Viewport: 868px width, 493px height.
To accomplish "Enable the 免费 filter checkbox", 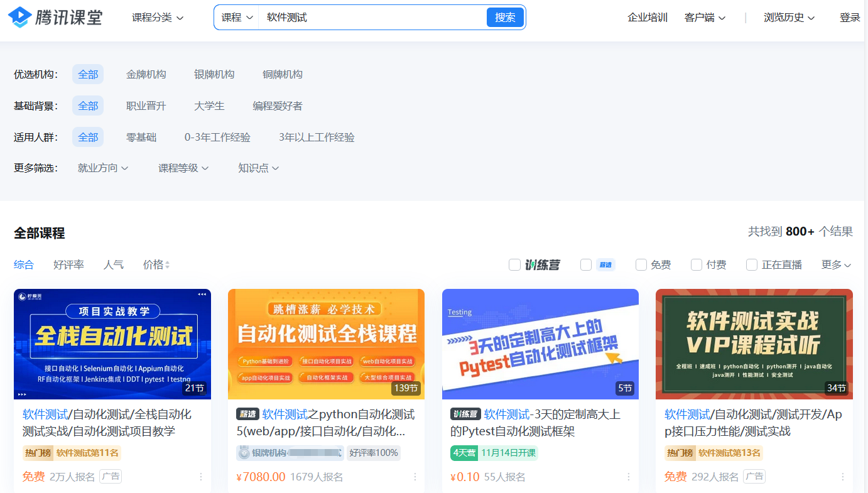I will pyautogui.click(x=641, y=264).
